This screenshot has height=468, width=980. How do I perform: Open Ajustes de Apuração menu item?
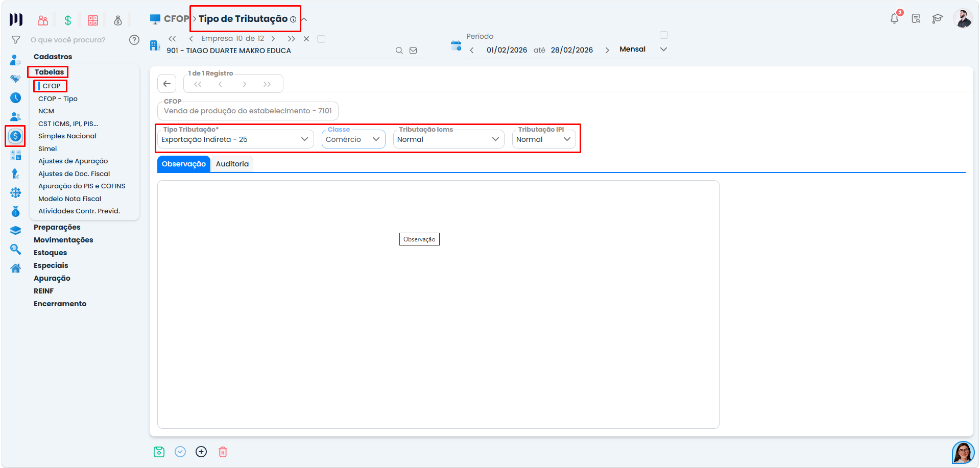point(73,161)
